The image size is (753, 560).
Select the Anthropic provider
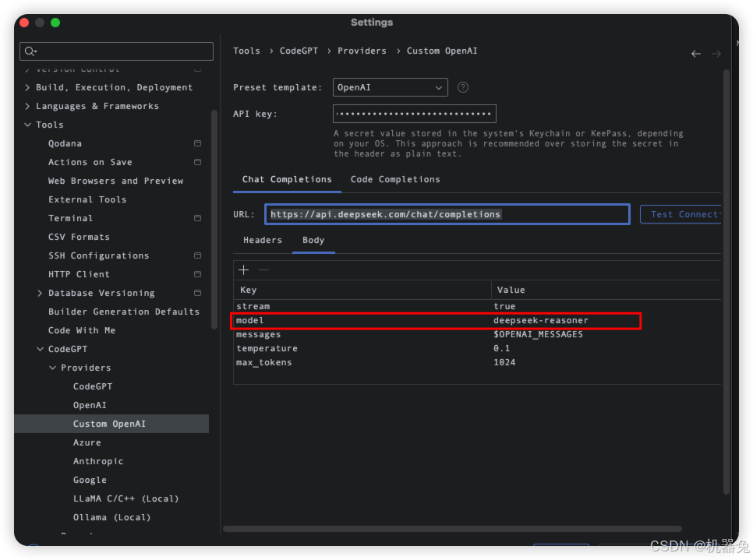(98, 462)
